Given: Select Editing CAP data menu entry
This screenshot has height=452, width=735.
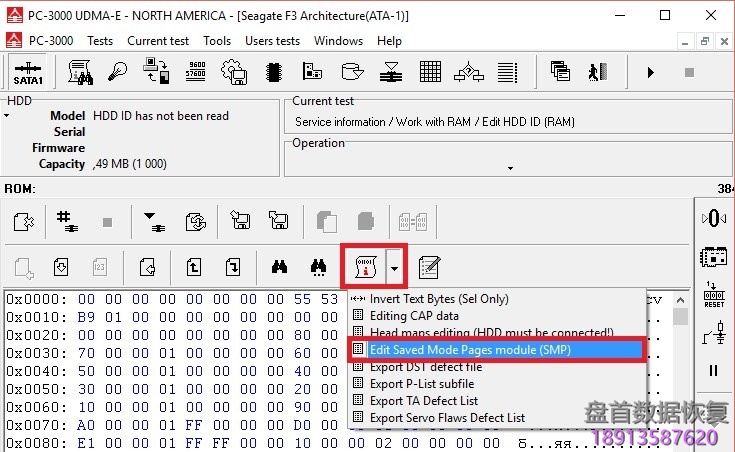Looking at the screenshot, I should (x=414, y=316).
